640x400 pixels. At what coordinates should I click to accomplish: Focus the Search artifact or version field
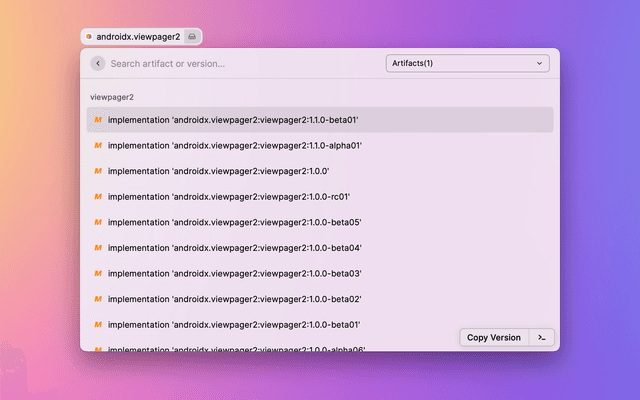[240, 63]
